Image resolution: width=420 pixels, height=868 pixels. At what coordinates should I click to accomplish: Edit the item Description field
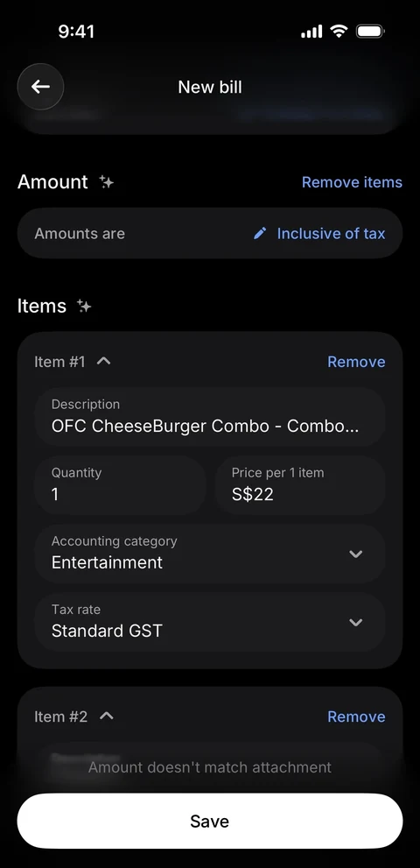click(210, 417)
